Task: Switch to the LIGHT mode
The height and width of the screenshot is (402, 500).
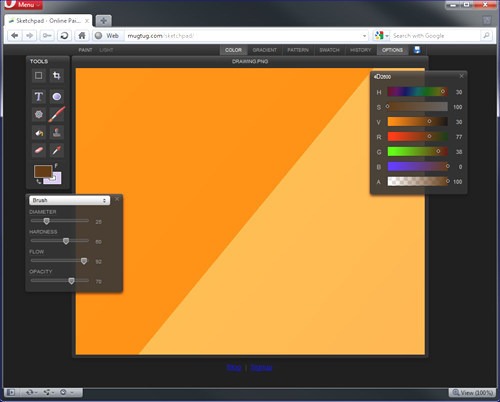Action: (106, 50)
